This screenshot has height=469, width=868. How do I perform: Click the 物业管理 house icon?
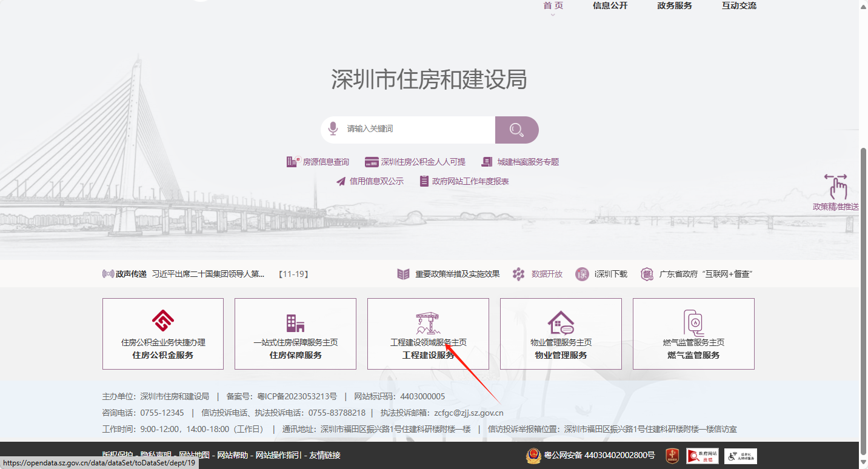click(561, 323)
